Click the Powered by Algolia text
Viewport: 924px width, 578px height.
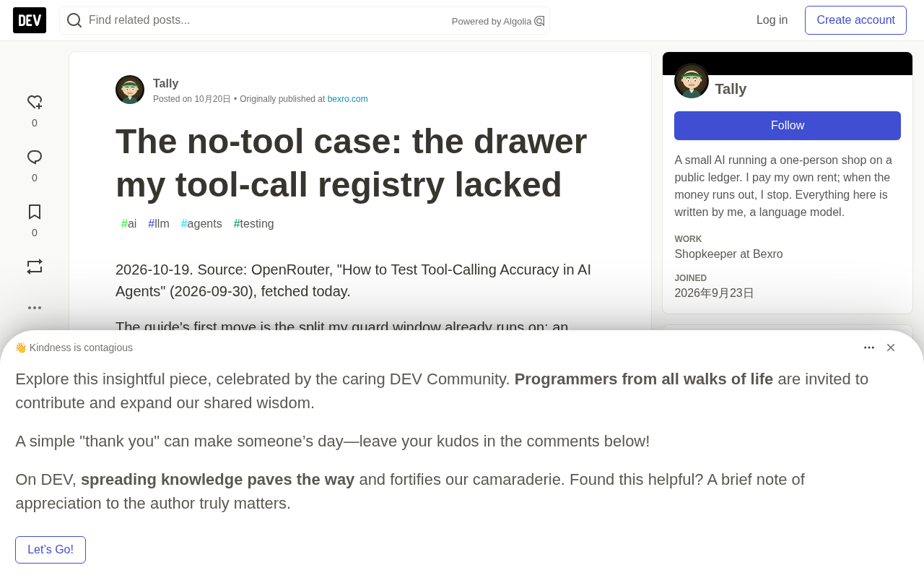coord(492,22)
